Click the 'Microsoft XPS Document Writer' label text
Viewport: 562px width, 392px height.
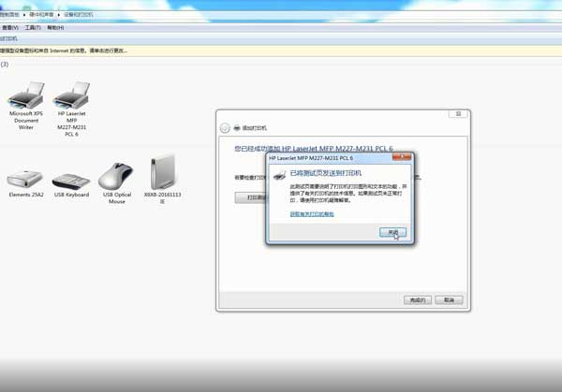tap(26, 121)
